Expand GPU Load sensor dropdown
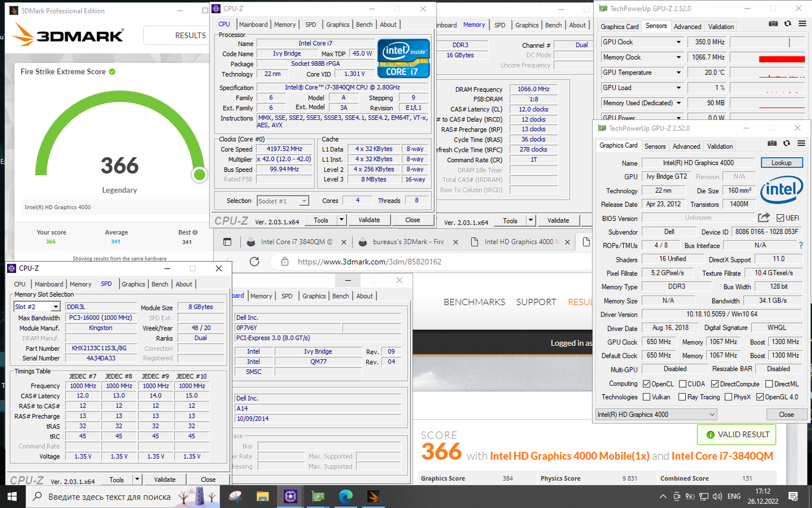Image resolution: width=812 pixels, height=508 pixels. 678,87
